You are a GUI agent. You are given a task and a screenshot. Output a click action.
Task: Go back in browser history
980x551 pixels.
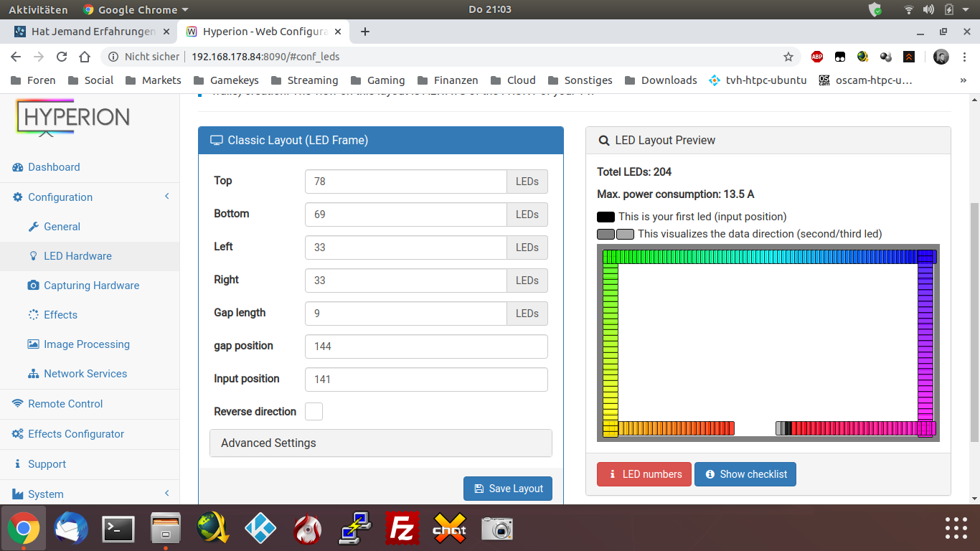pyautogui.click(x=16, y=57)
